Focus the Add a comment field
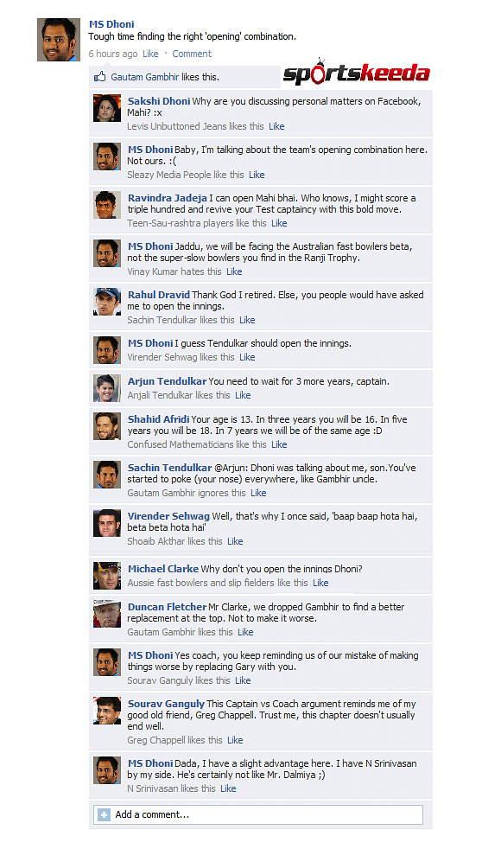 click(258, 815)
